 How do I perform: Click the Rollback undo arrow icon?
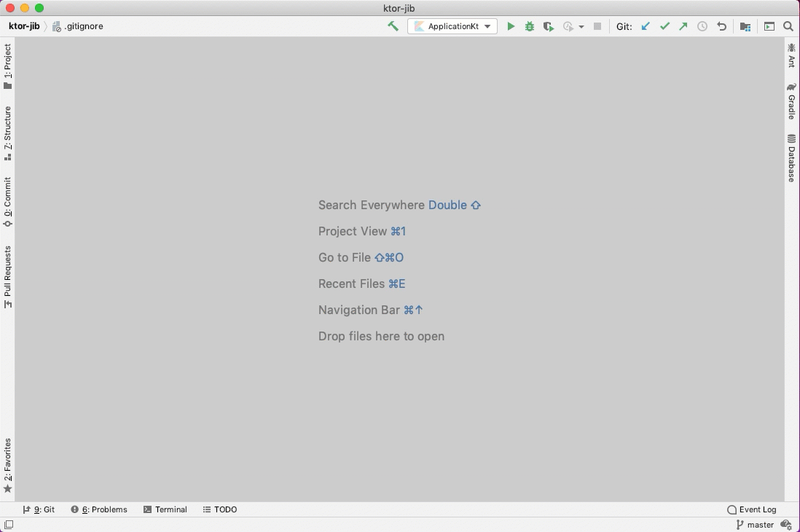click(721, 26)
